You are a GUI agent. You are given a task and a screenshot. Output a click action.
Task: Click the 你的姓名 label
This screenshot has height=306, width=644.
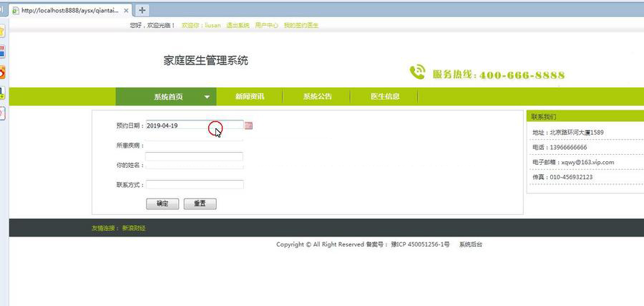coord(130,165)
